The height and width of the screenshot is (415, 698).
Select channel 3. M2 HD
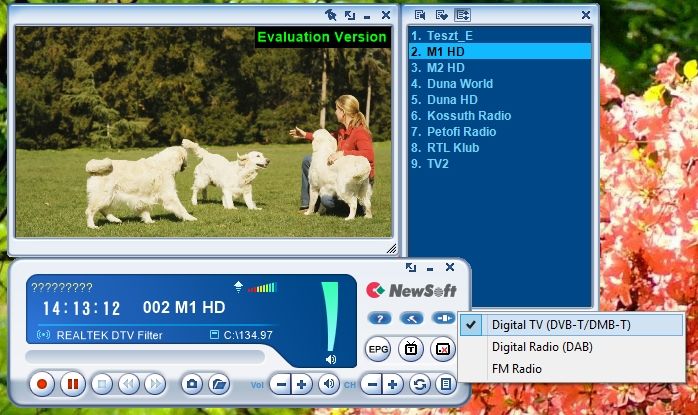coord(500,68)
